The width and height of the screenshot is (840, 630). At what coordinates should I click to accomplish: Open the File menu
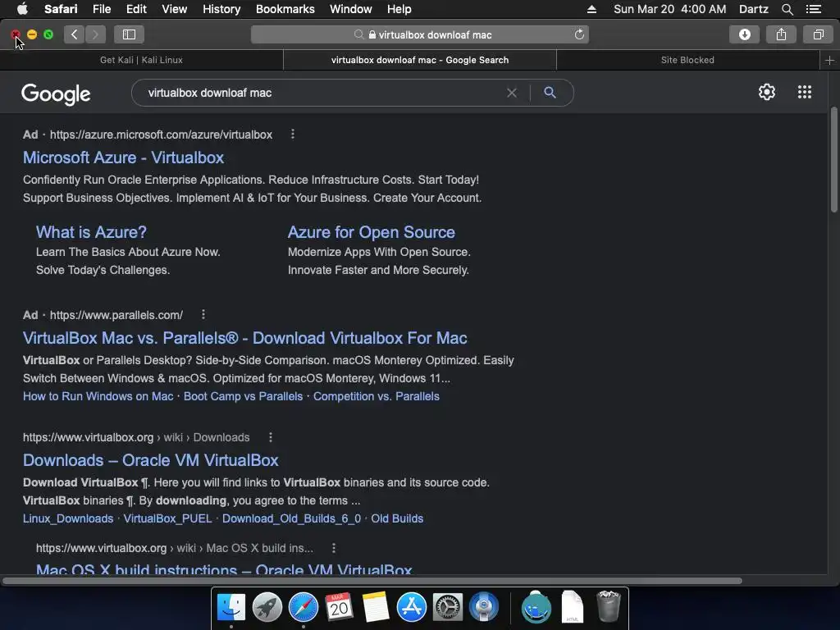point(101,9)
